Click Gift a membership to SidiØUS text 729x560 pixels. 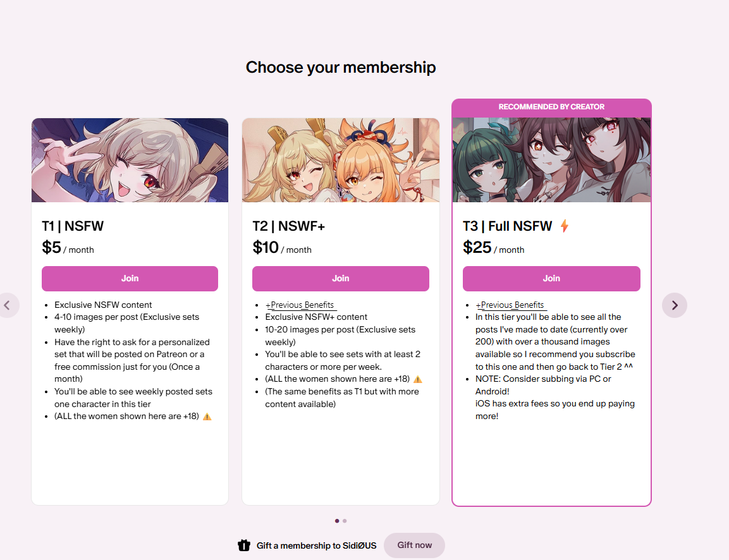click(x=316, y=545)
